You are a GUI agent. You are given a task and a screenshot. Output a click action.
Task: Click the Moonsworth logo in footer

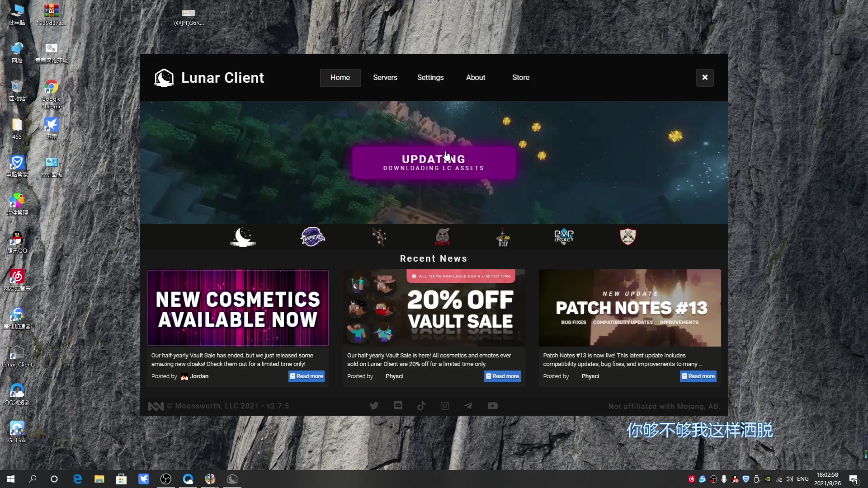coord(156,406)
